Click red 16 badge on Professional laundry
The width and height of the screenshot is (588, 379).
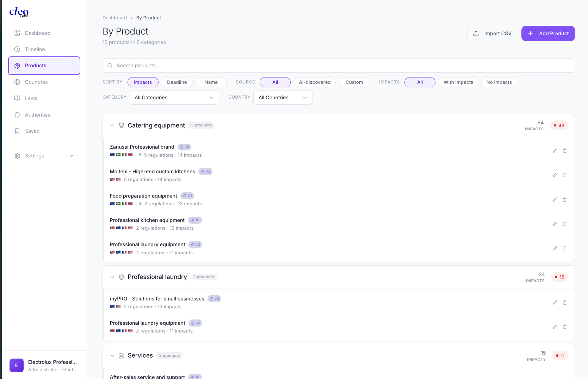559,277
